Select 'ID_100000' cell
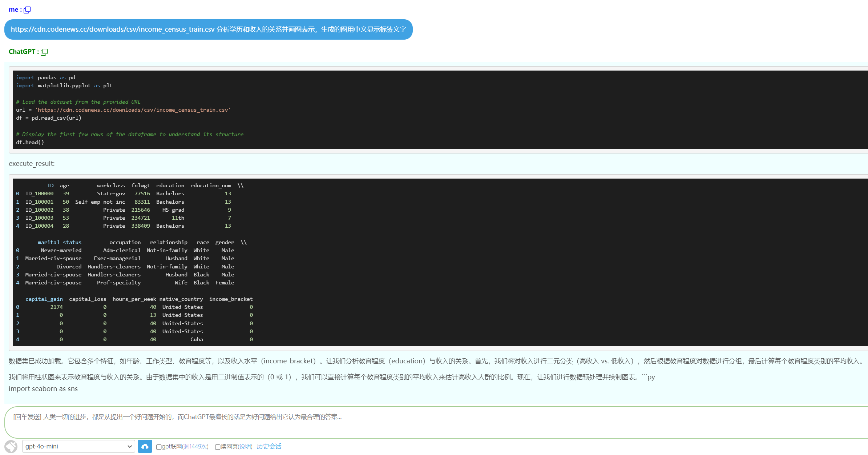The height and width of the screenshot is (455, 868). [39, 193]
